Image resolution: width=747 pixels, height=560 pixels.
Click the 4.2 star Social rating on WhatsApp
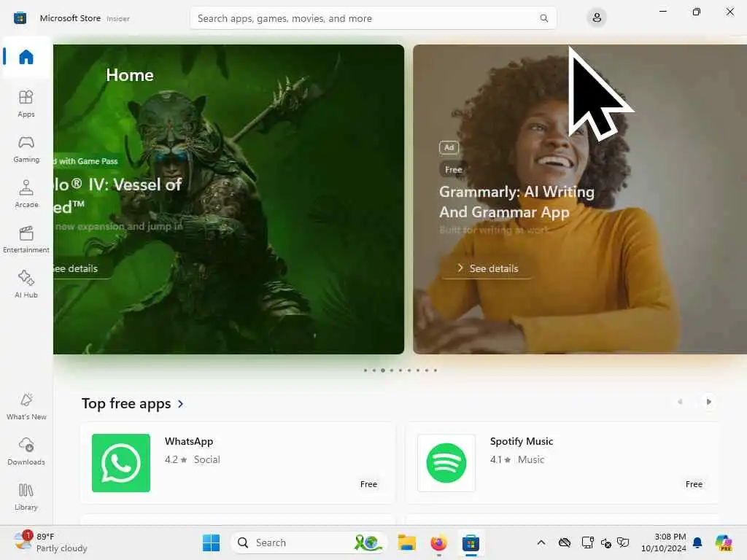click(193, 459)
